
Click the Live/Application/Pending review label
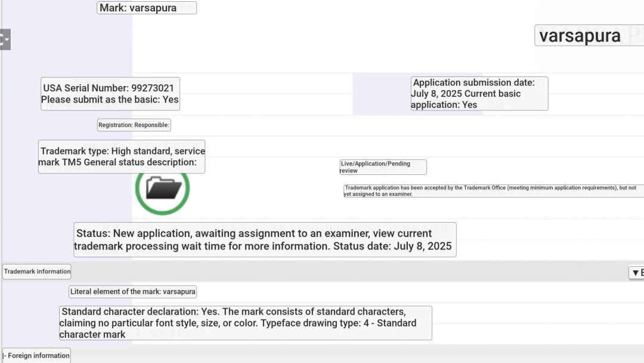(383, 167)
